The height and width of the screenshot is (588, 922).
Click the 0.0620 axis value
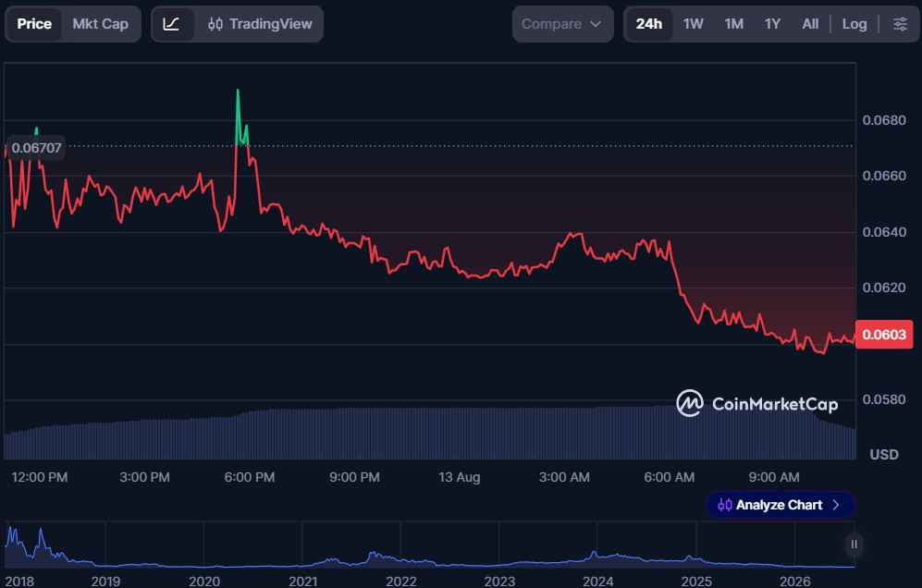pyautogui.click(x=884, y=288)
